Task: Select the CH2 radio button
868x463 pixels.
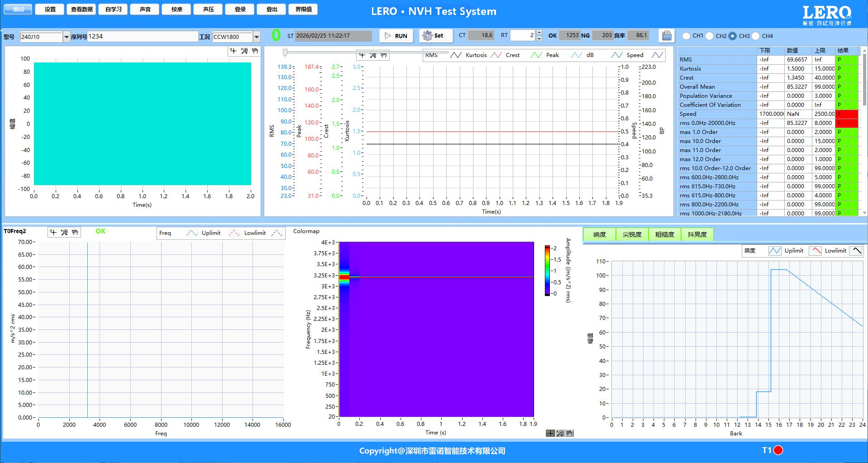Action: click(710, 36)
